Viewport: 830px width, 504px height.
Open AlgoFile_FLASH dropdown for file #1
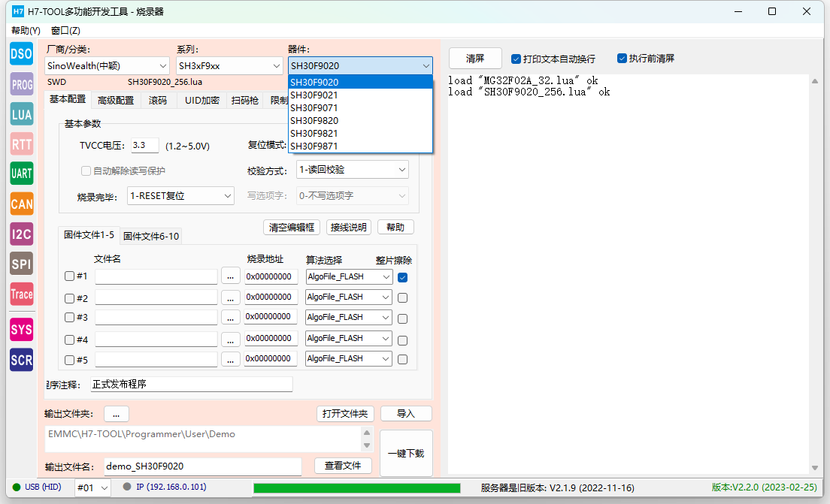coord(349,276)
